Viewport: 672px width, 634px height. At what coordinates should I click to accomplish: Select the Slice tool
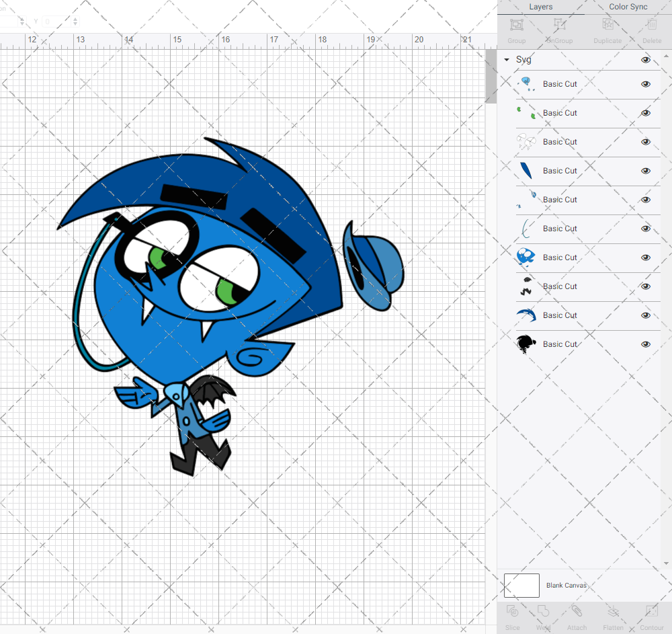coord(512,611)
